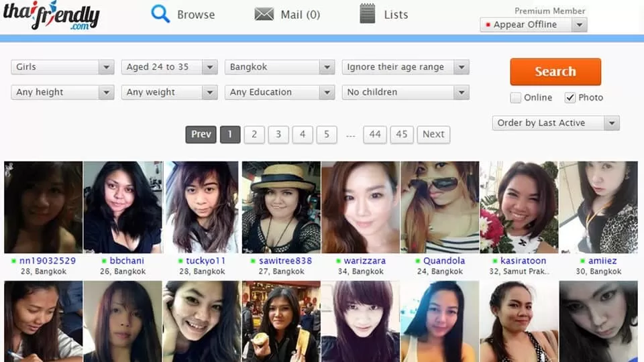Screen dimensions: 644x362
Task: Go to the Lists menu item
Action: tap(396, 15)
